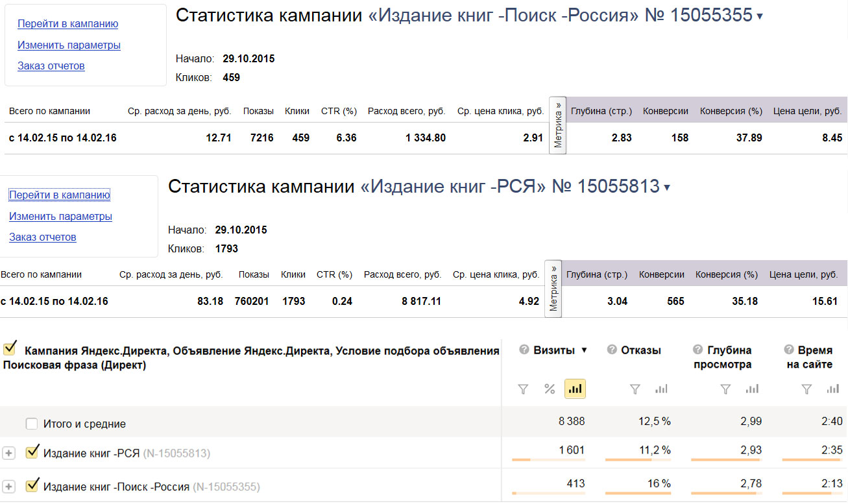The width and height of the screenshot is (848, 504).
Task: Expand the Издание книг -РСЯ row
Action: (8, 453)
